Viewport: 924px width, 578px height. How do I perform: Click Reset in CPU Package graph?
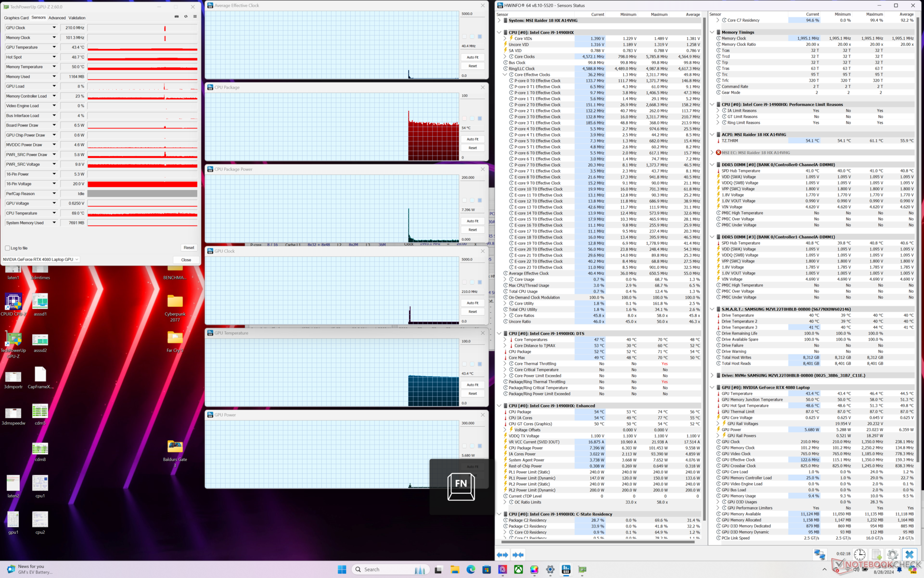tap(473, 148)
